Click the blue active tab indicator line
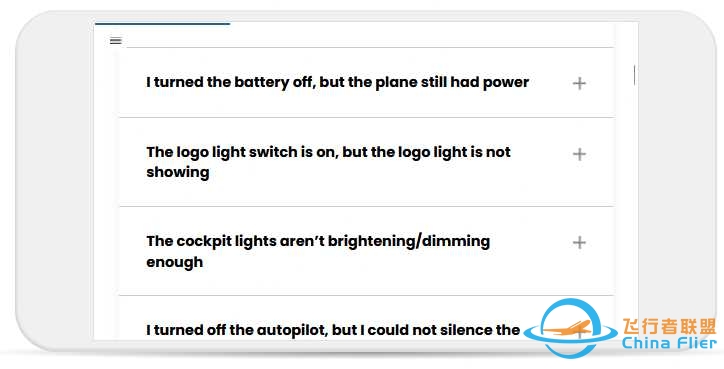 point(162,24)
